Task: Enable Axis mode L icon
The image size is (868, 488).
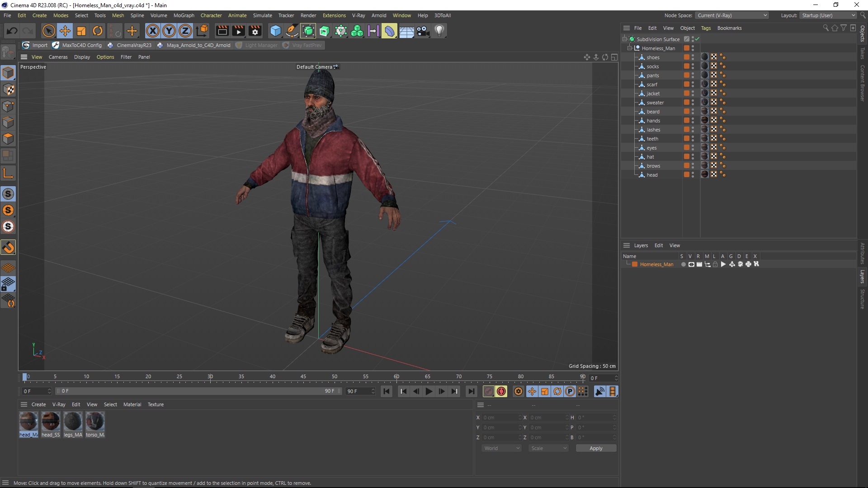Action: point(8,174)
